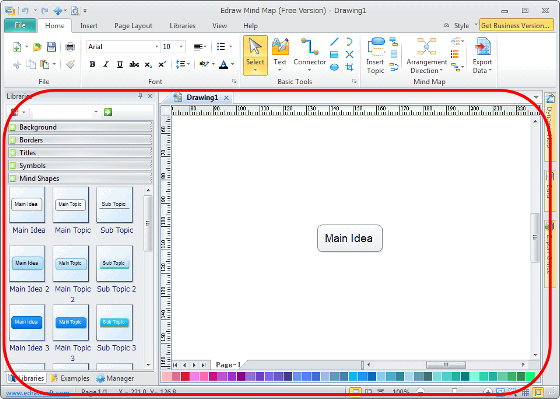Open the font size 10 dropdown
This screenshot has height=399, width=560.
pos(181,47)
